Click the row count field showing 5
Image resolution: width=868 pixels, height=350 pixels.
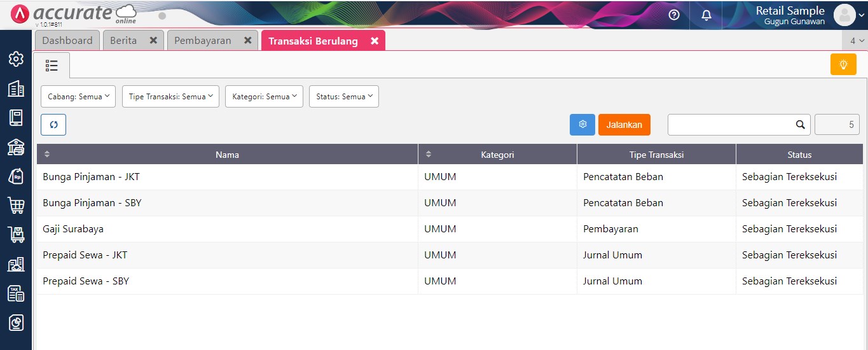coord(837,125)
